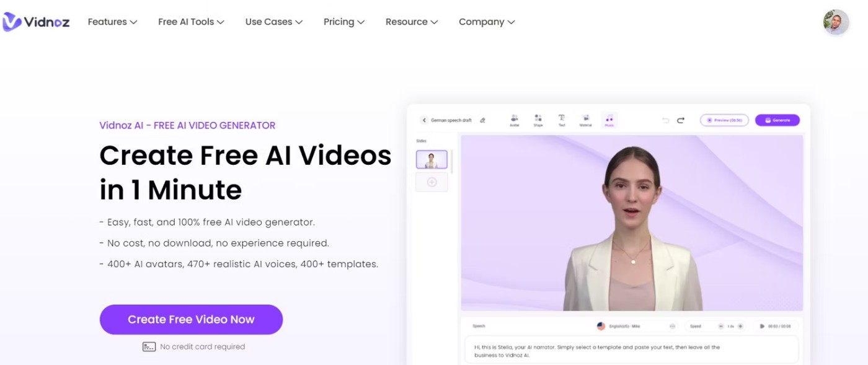Open the Pricing menu
Image resolution: width=868 pixels, height=365 pixels.
(343, 22)
